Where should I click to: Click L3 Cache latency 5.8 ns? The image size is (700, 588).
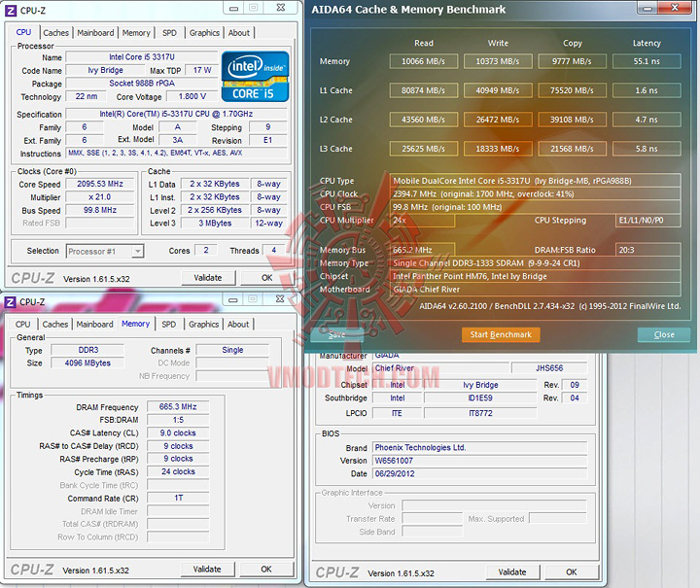[x=647, y=149]
